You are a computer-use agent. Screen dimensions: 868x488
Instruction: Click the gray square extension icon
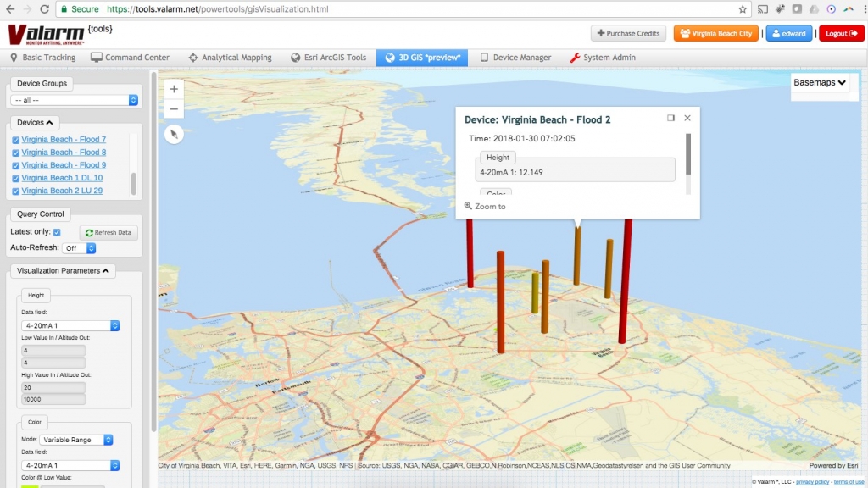point(797,9)
